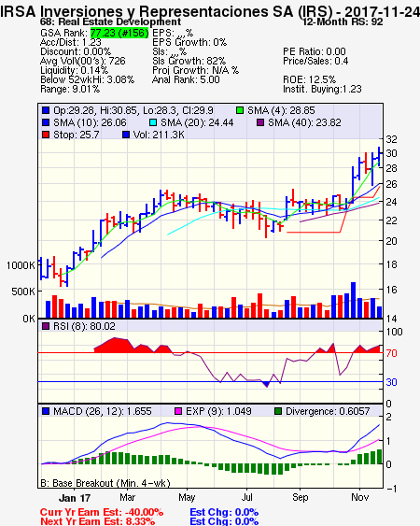Click the blue Vol legend swatch

click(x=126, y=135)
